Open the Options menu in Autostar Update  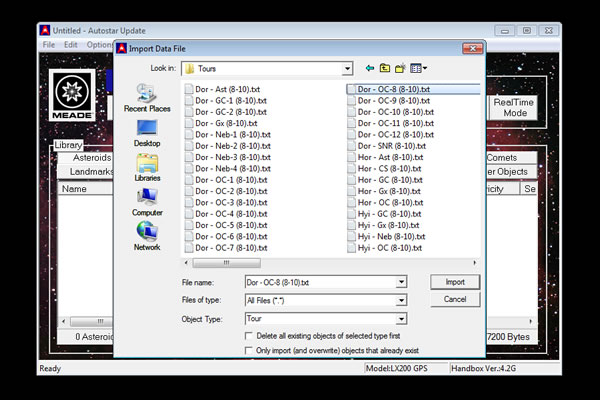(x=99, y=45)
